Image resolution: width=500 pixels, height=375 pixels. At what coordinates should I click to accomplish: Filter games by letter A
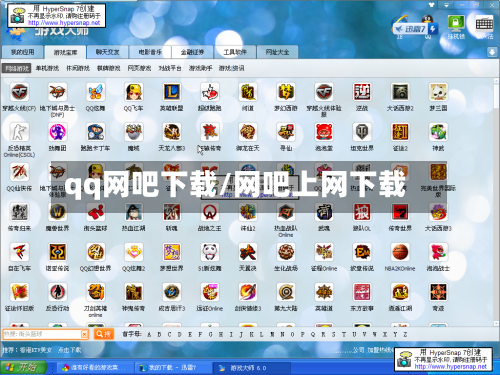point(149,334)
